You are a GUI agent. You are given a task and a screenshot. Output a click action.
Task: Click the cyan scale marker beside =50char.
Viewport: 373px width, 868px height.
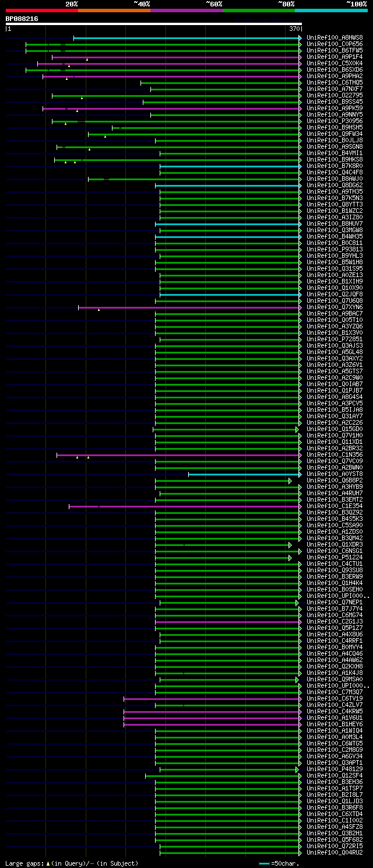tap(265, 863)
